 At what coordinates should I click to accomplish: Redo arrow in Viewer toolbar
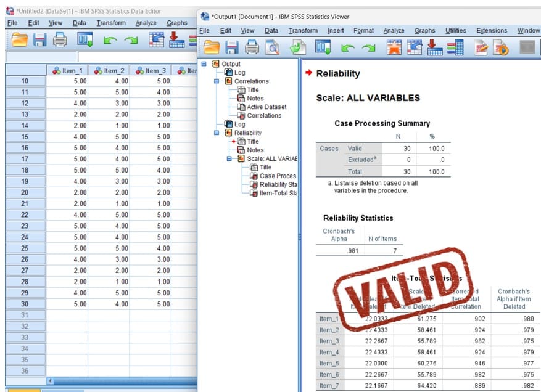click(x=368, y=48)
